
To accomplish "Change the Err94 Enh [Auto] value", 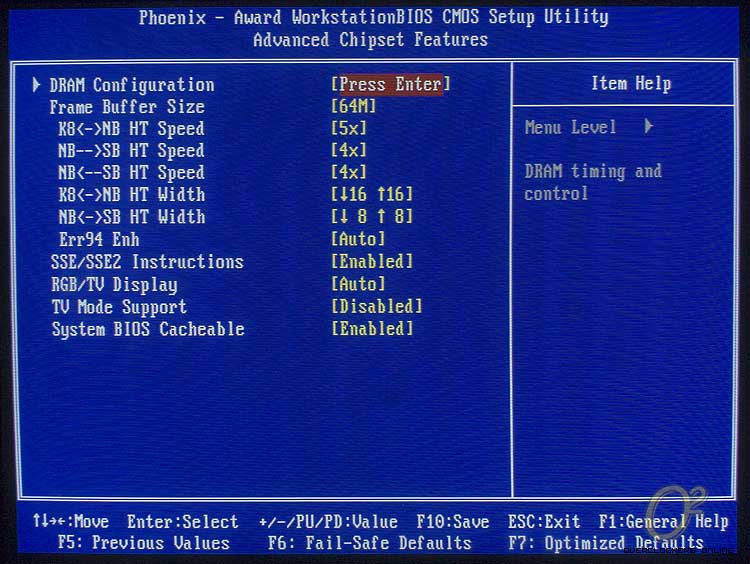I will click(x=358, y=239).
